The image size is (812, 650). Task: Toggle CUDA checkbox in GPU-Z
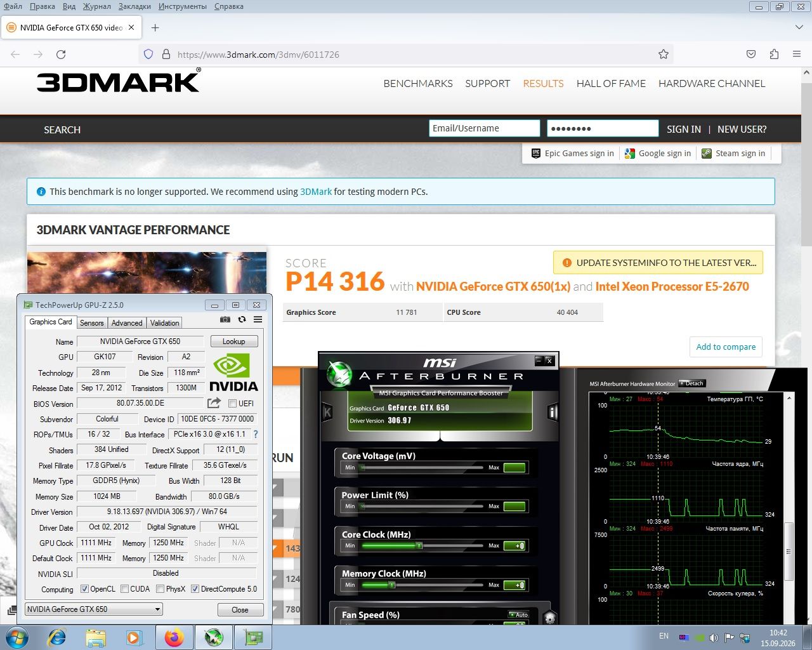coord(124,589)
